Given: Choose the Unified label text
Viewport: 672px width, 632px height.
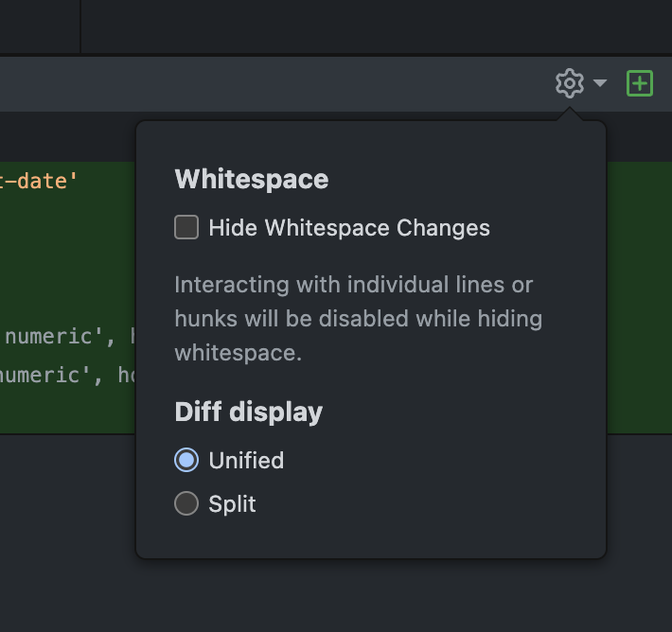Looking at the screenshot, I should 246,461.
